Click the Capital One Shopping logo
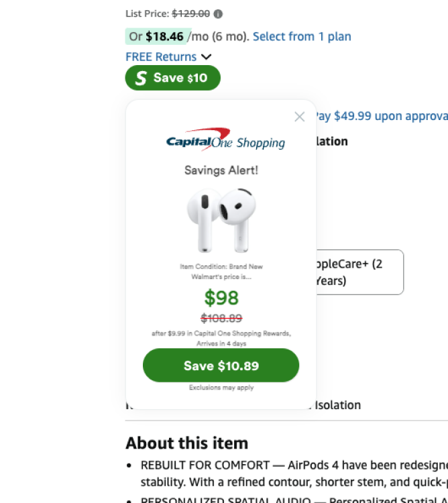 [225, 142]
